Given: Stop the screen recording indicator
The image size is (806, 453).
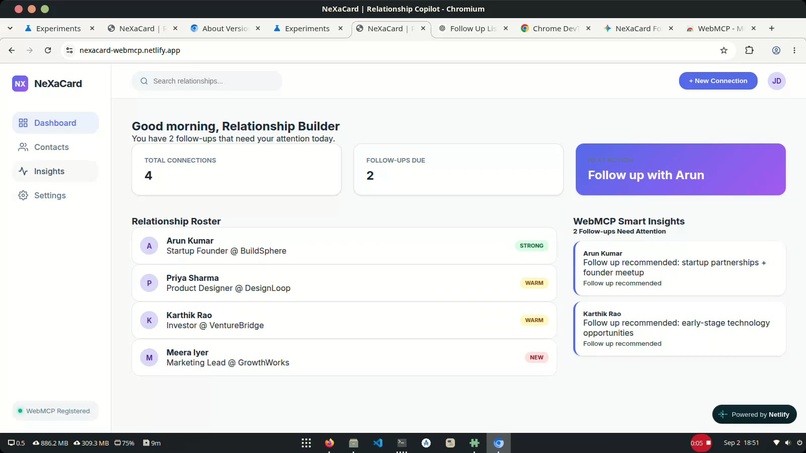Looking at the screenshot, I should click(701, 443).
